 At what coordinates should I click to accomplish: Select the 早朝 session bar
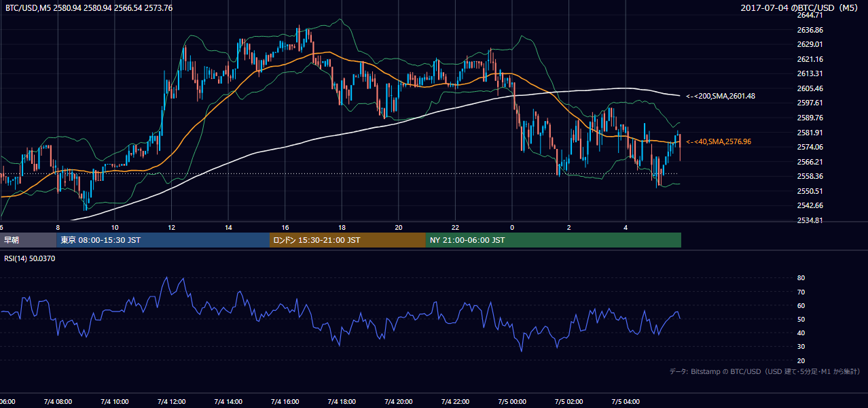click(28, 240)
